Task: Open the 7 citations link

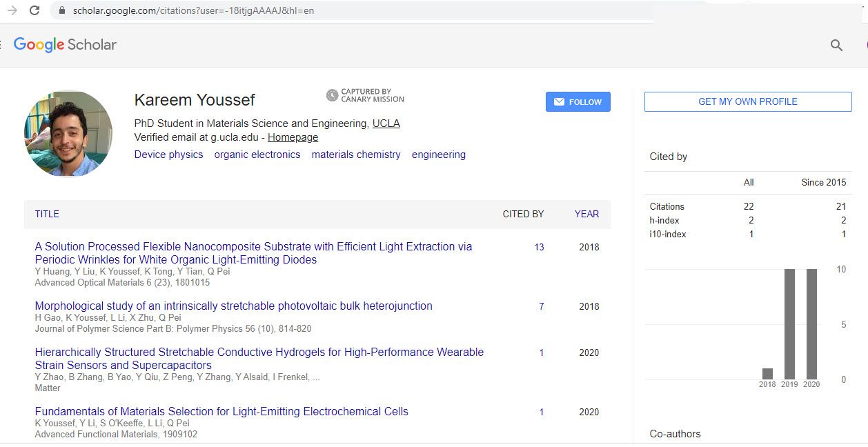Action: tap(542, 306)
